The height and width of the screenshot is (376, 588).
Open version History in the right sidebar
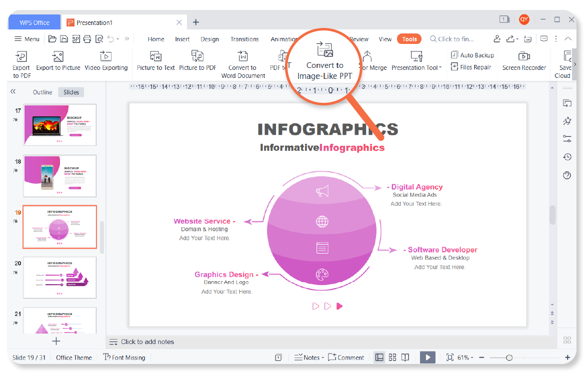(x=566, y=157)
